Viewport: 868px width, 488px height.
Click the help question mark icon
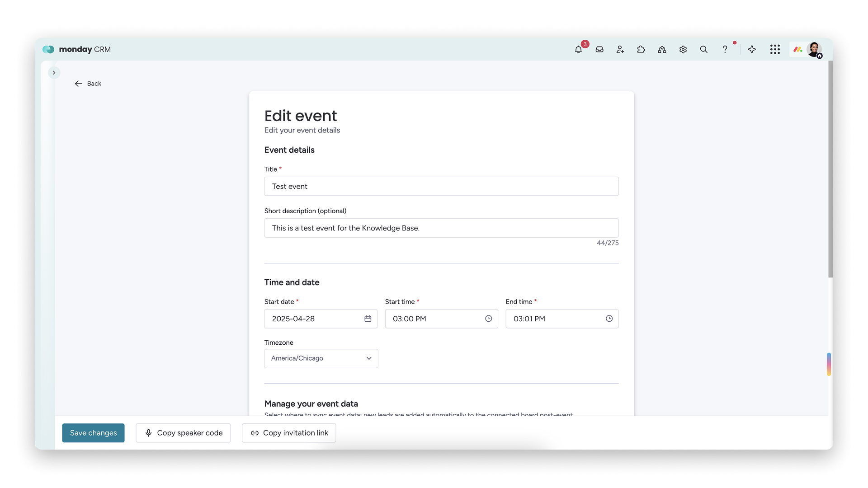tap(725, 50)
